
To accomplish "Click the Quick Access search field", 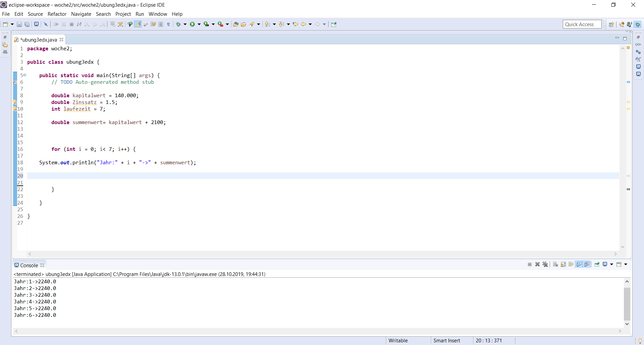I will click(582, 24).
